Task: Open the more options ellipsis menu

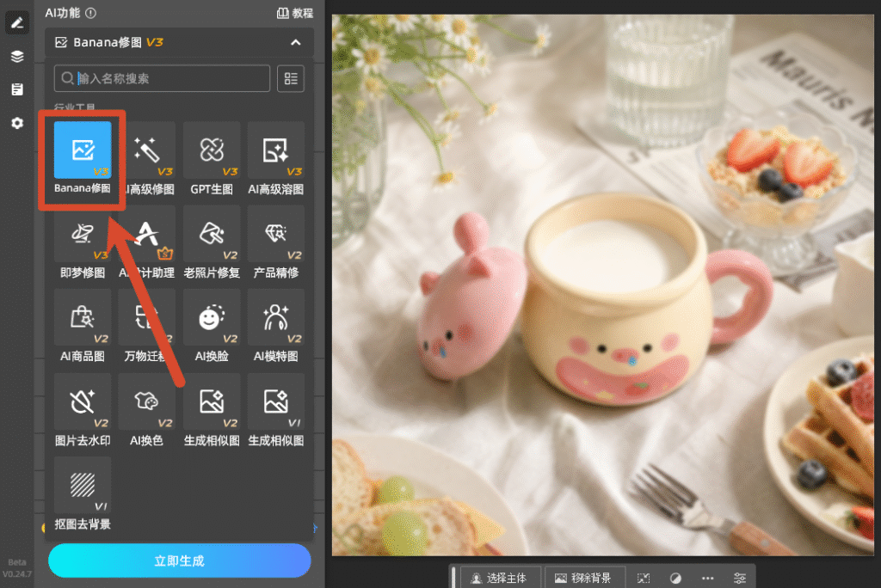Action: pos(707,578)
